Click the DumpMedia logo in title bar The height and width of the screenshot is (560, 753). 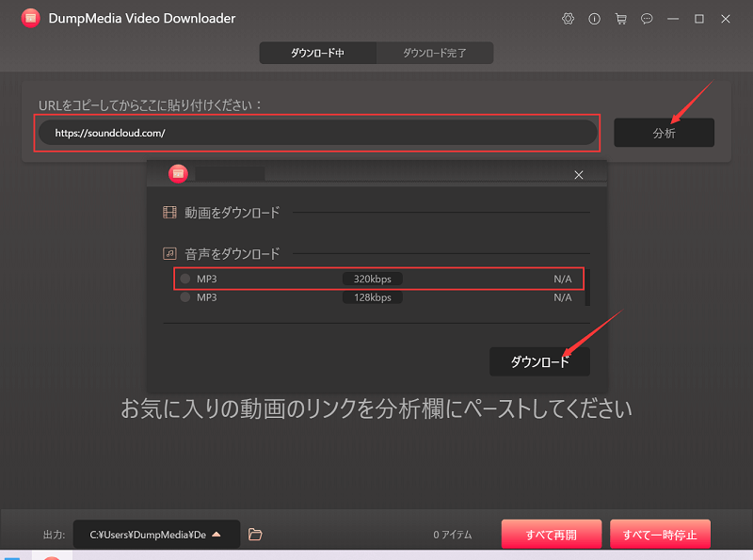click(31, 18)
